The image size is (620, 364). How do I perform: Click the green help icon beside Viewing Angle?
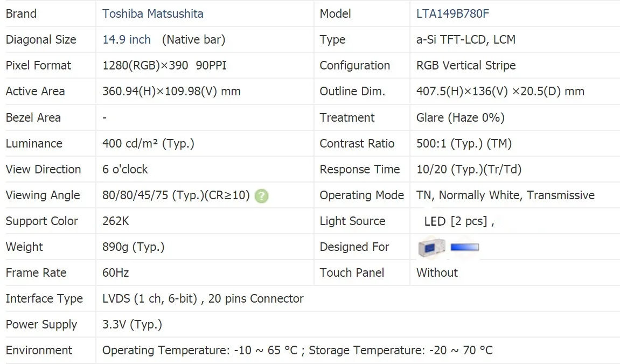tap(261, 196)
